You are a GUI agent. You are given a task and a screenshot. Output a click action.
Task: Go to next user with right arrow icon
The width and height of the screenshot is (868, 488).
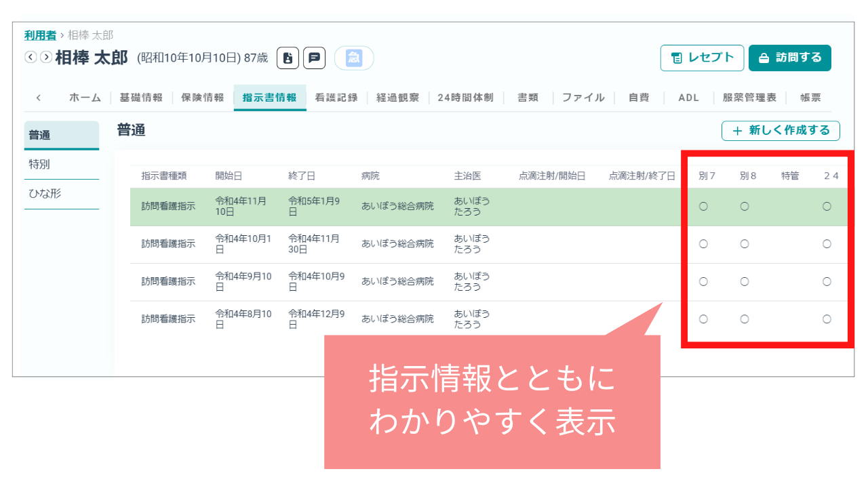45,58
